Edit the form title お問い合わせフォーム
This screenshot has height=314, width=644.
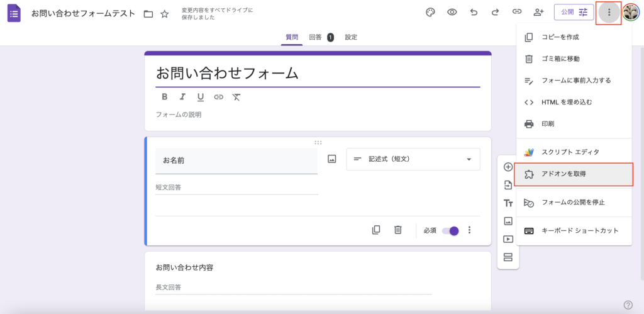[x=318, y=73]
